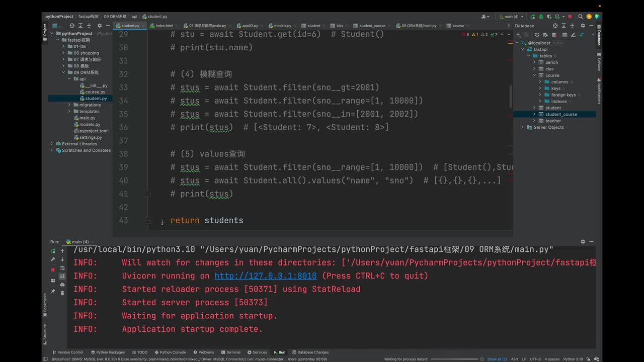Click the errors and warnings inspection widget
644x362 pixels.
coord(480,35)
